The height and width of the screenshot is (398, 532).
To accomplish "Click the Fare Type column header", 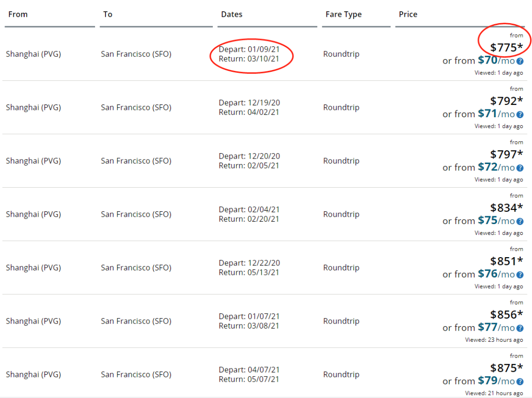I will (x=343, y=14).
